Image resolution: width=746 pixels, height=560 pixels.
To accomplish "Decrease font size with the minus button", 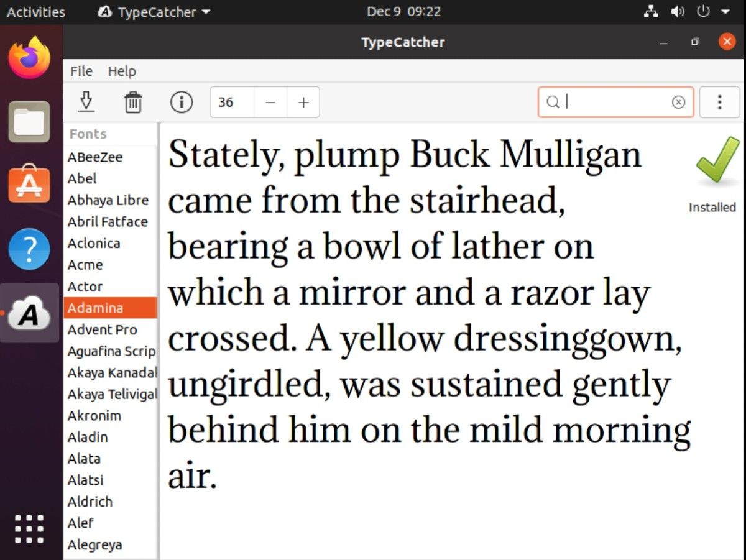I will pos(270,102).
